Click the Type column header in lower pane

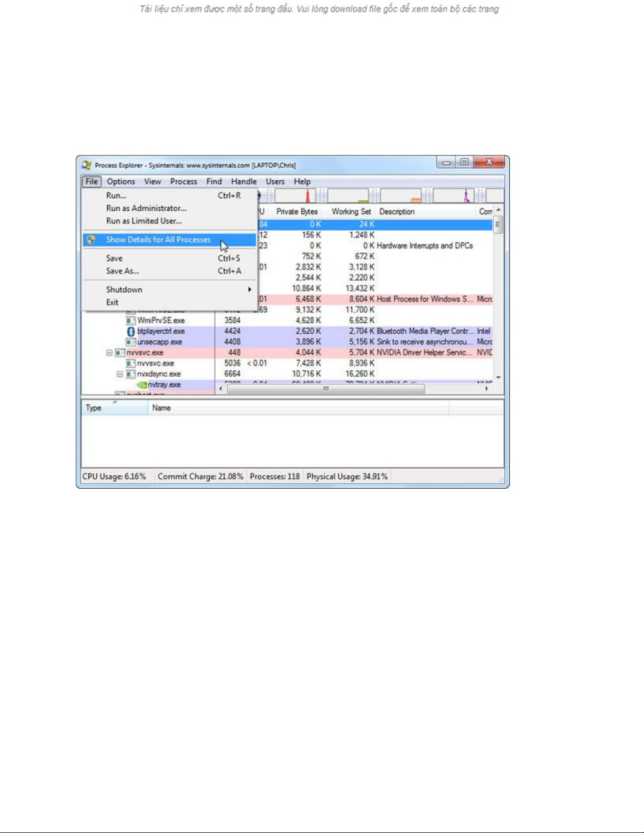(x=94, y=408)
